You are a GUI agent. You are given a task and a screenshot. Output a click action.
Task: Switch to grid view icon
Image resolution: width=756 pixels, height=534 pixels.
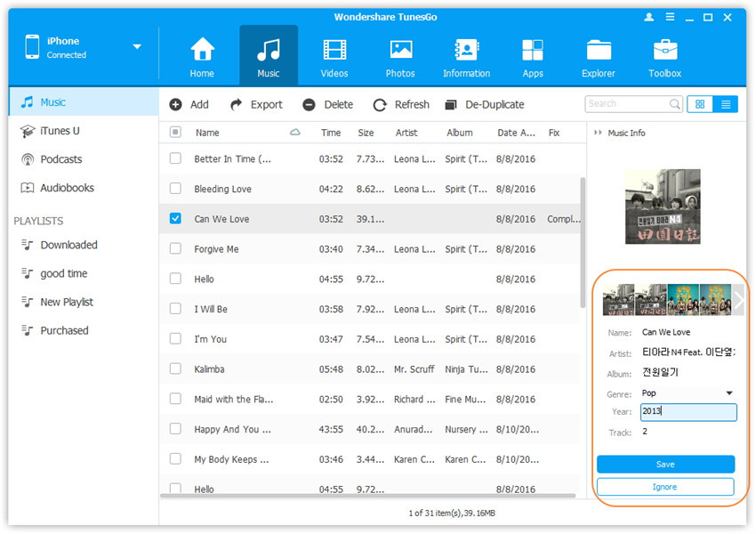(699, 104)
